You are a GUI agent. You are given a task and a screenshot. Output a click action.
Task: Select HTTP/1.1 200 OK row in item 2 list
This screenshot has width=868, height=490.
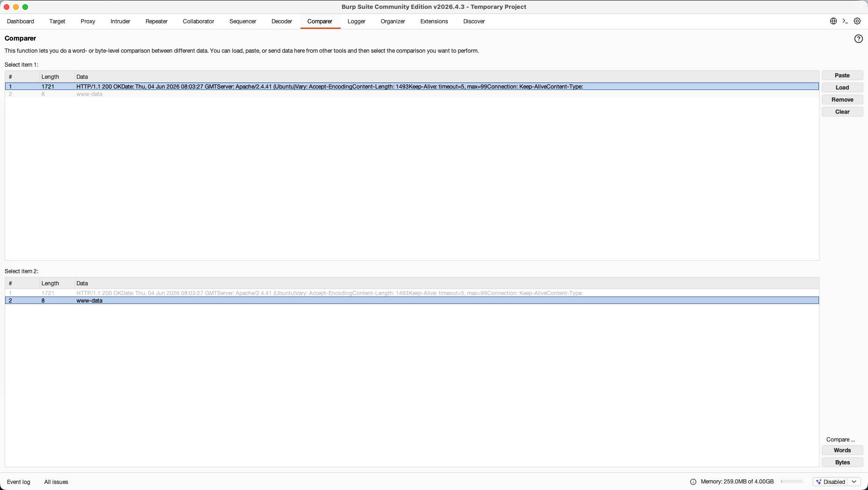(x=412, y=293)
